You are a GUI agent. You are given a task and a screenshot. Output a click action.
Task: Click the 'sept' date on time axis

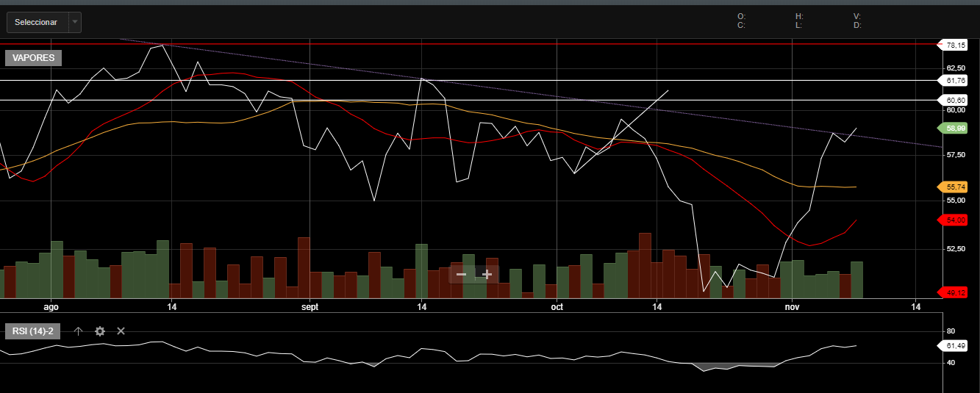coord(310,307)
